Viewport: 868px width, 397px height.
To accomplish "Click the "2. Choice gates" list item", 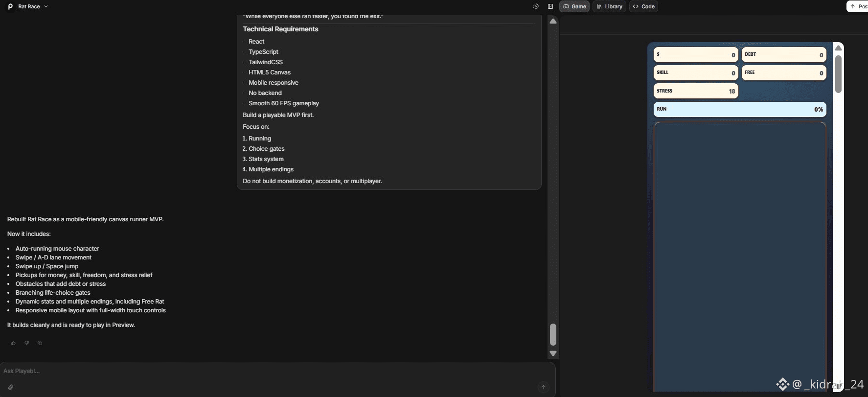I will [263, 149].
